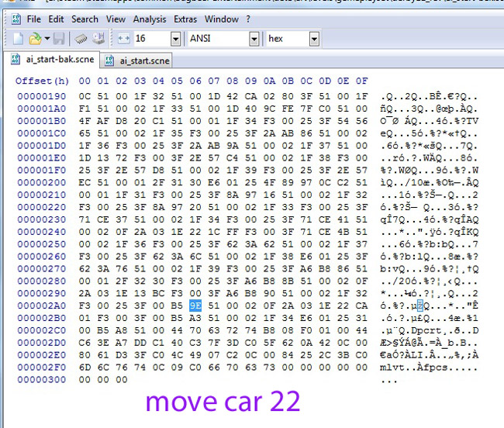504x428 pixels.
Task: Open a disk with the disk drive icon
Action: (98, 39)
